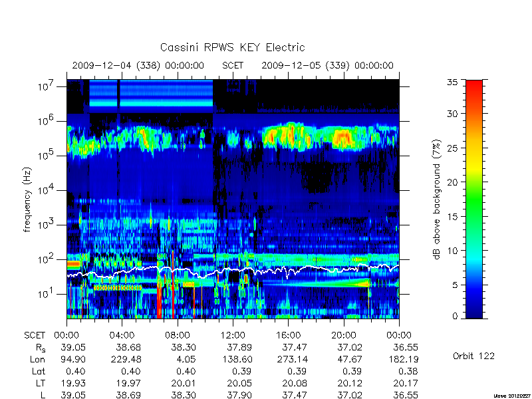The image size is (532, 399).
Task: Click the L value '37.90'
Action: [x=239, y=395]
